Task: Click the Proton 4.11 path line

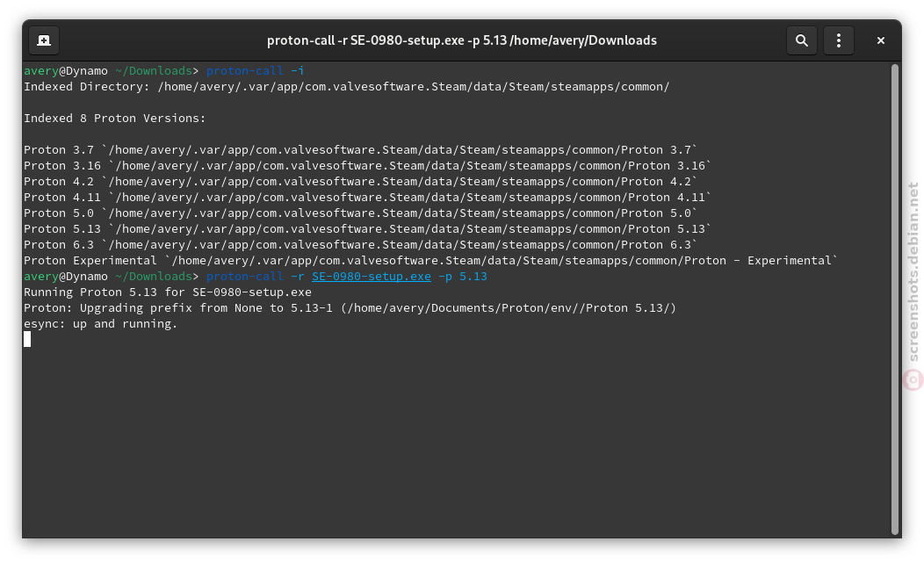Action: click(367, 198)
